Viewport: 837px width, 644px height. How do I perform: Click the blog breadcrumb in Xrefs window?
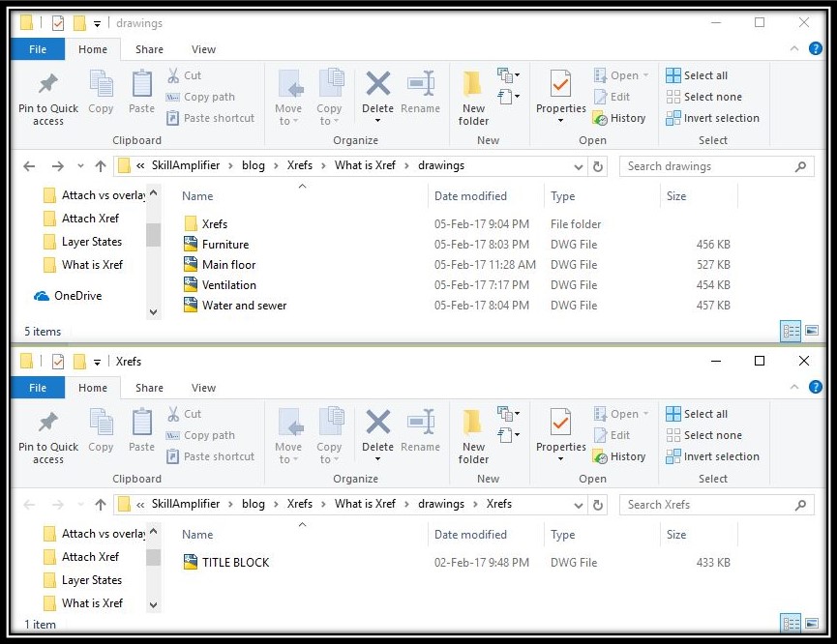pos(253,504)
